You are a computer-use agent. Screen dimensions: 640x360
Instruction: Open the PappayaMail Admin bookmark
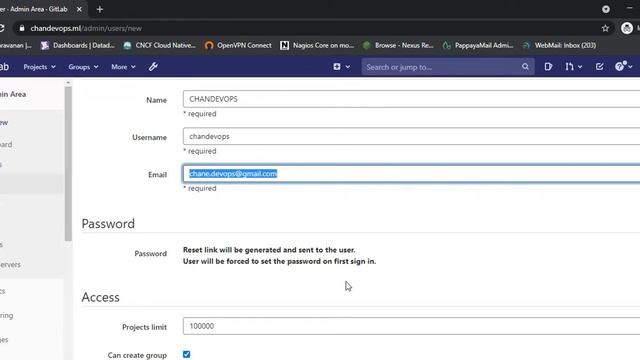tap(478, 45)
